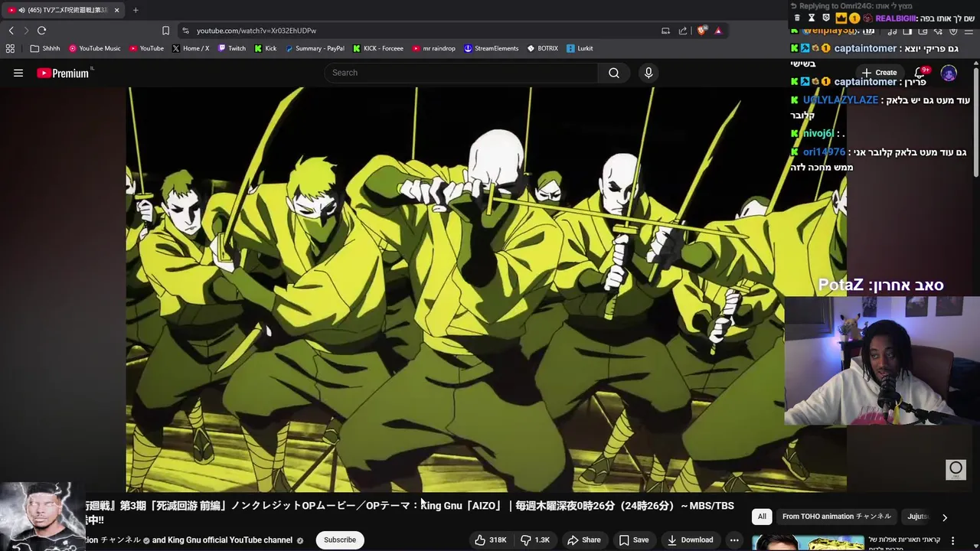
Task: Click ori14976 username in chat
Action: click(x=825, y=152)
